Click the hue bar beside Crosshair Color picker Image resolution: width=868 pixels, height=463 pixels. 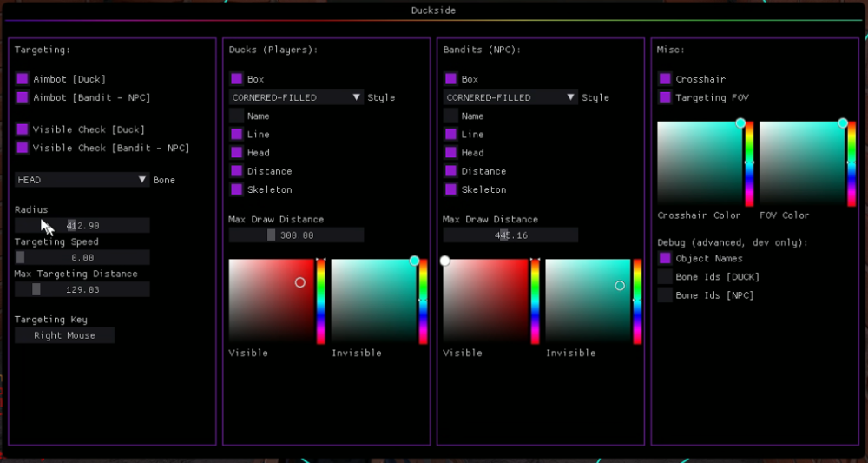click(x=749, y=163)
